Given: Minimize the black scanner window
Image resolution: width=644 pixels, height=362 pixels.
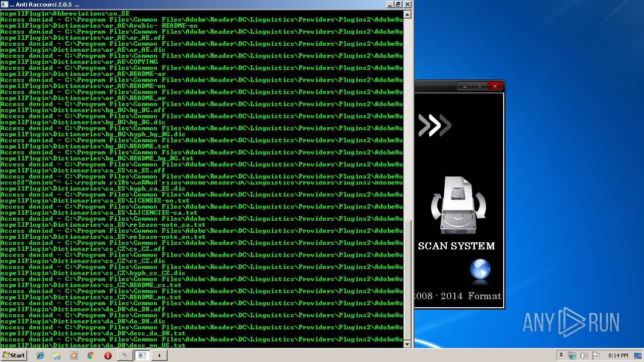Looking at the screenshot, I should pos(464,86).
